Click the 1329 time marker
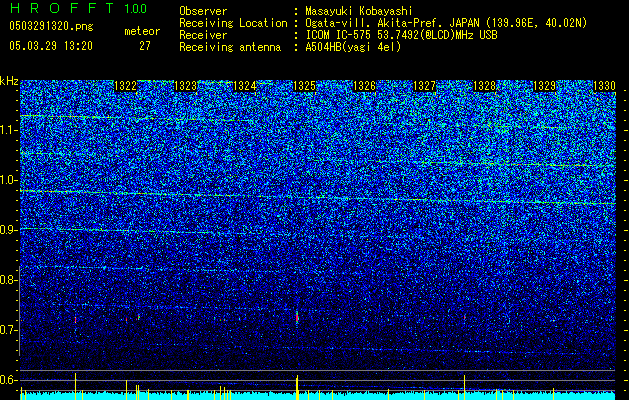 tap(544, 86)
